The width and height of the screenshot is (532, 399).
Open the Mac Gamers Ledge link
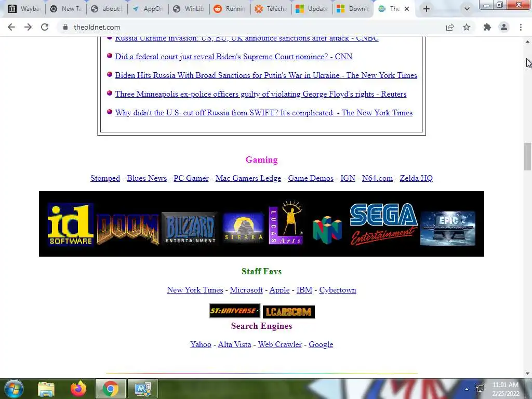(248, 178)
